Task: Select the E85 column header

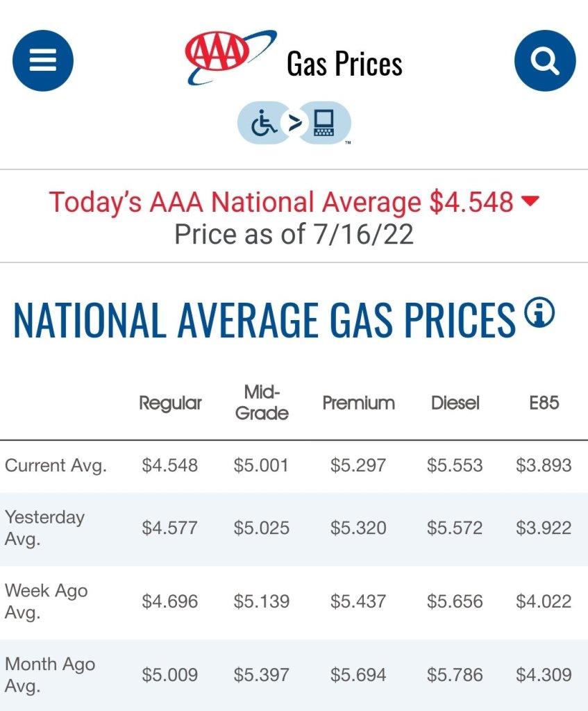Action: 544,403
